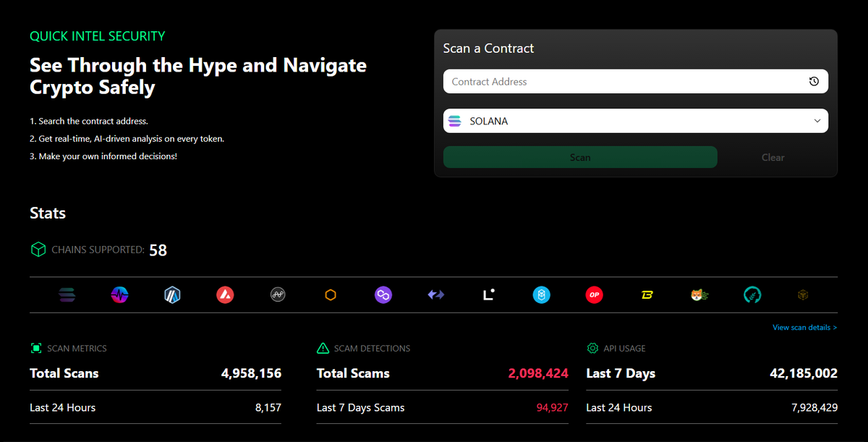Viewport: 868px width, 442px height.
Task: Click the Total Scans value 4,958,156
Action: (x=251, y=374)
